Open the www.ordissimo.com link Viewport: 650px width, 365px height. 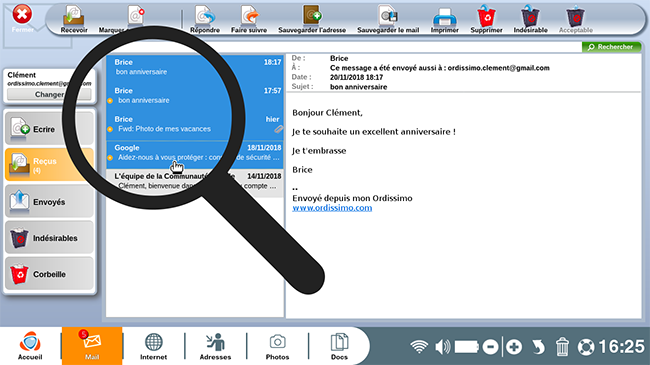(x=332, y=208)
